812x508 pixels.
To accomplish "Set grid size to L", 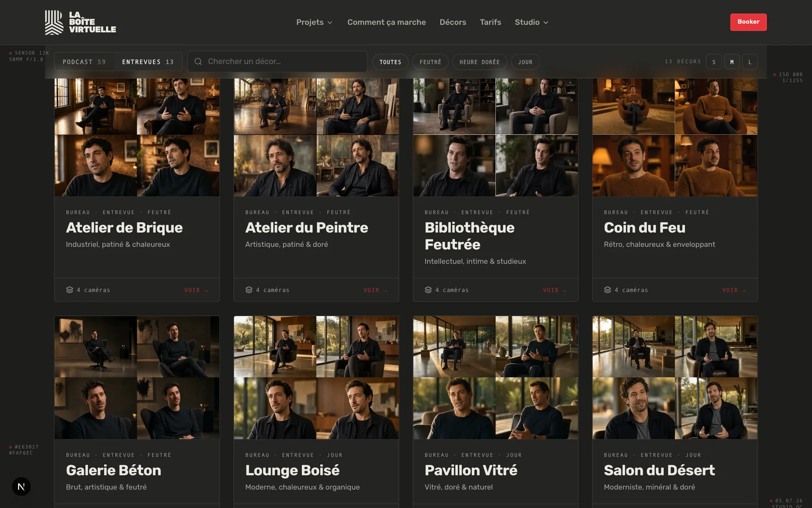I will tap(750, 62).
